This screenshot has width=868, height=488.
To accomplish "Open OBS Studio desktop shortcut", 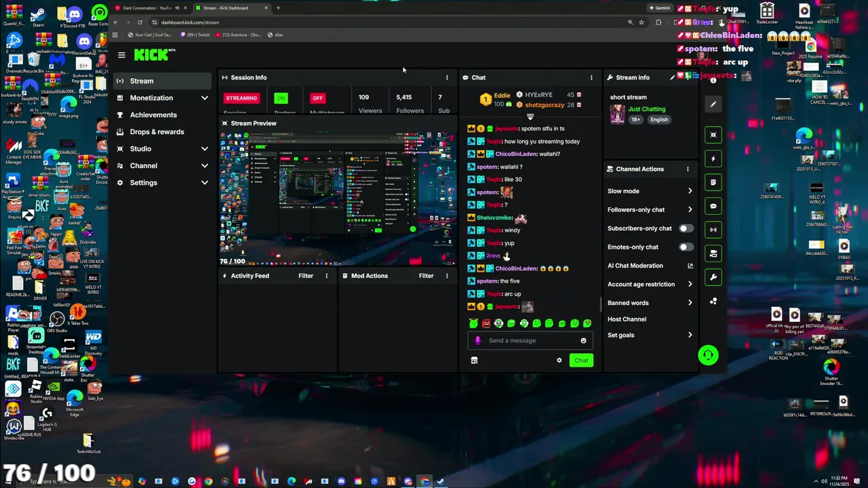I will pyautogui.click(x=57, y=321).
